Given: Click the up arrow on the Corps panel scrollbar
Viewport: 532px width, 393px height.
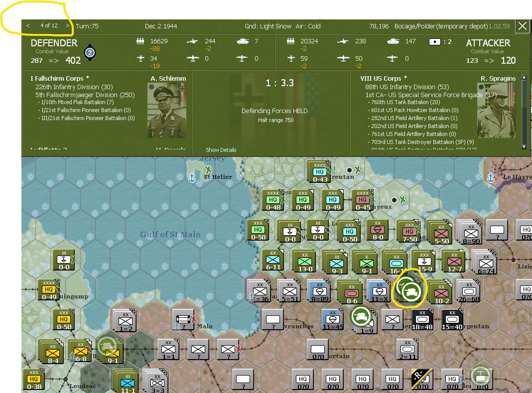Looking at the screenshot, I should pos(524,77).
